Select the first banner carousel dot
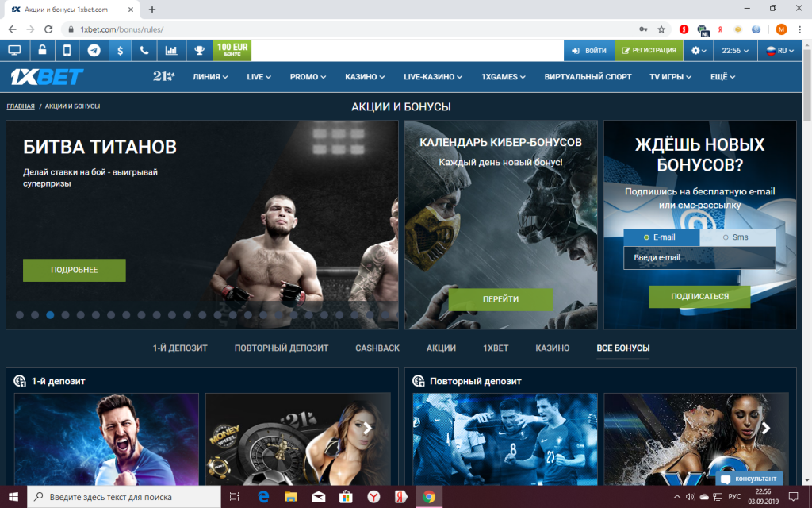The height and width of the screenshot is (508, 812). point(20,315)
